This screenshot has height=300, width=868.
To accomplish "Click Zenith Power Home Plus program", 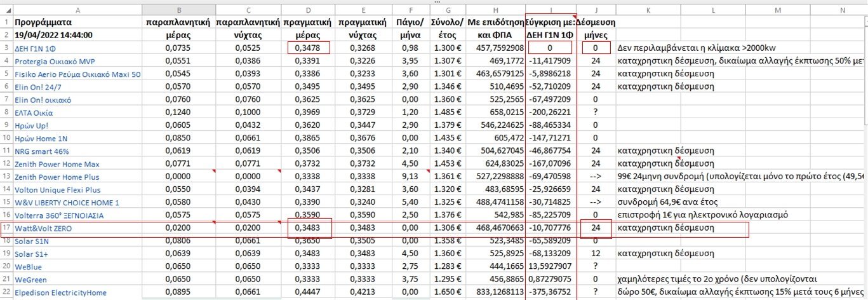I will click(57, 177).
